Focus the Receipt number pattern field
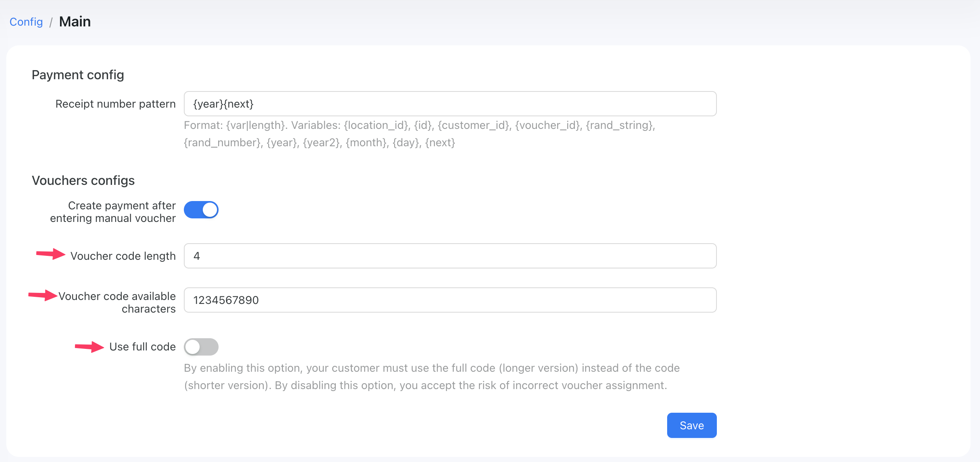980x462 pixels. click(450, 104)
